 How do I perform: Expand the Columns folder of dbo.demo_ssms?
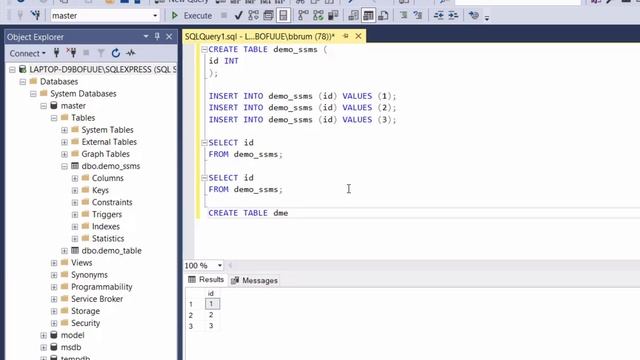75,178
